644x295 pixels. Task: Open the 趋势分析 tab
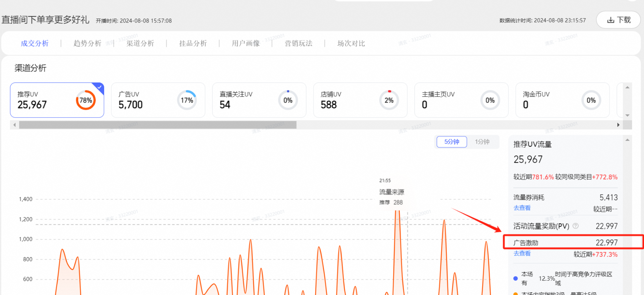[87, 43]
